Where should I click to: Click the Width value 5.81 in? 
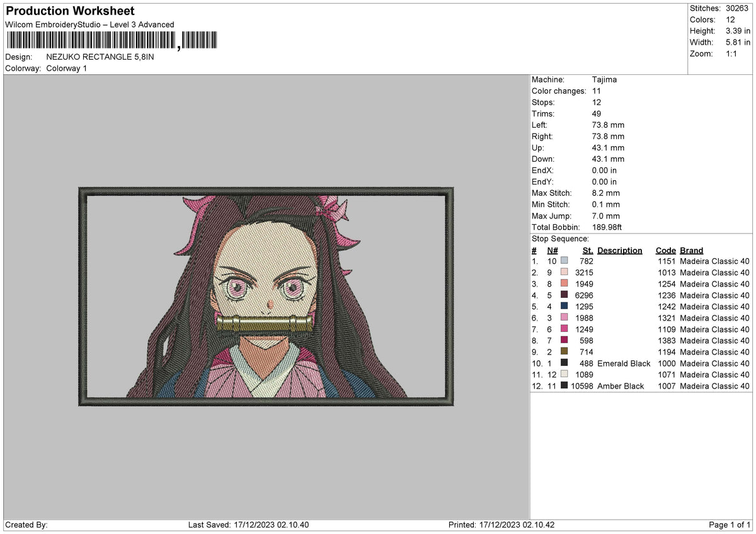click(738, 42)
